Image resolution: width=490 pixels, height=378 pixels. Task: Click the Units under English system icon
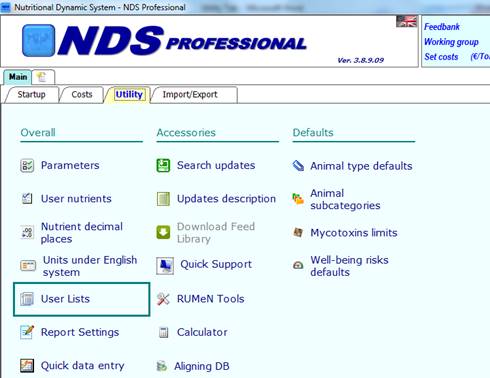(x=28, y=265)
